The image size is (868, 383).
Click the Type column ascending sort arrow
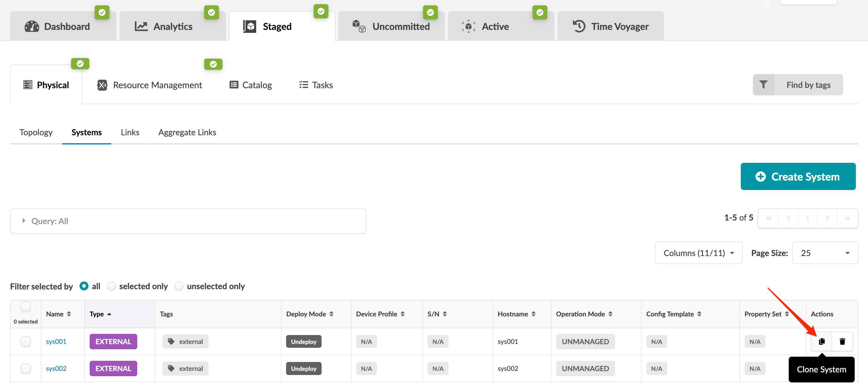[x=109, y=314]
